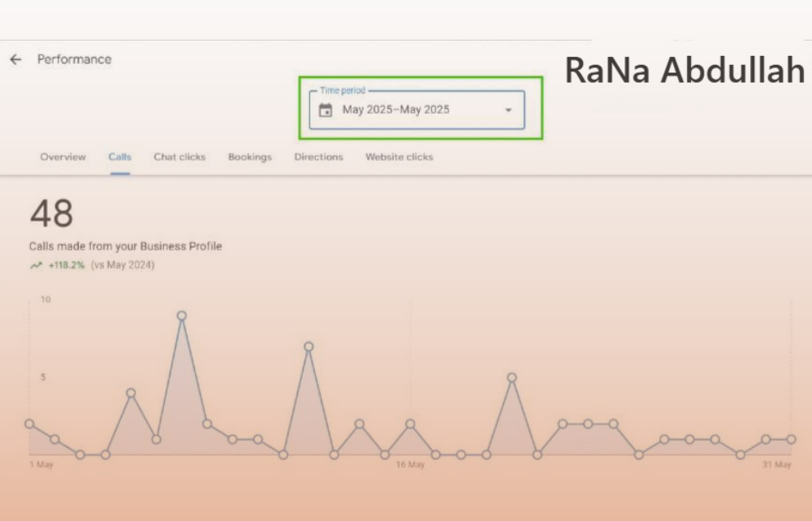This screenshot has width=812, height=521.
Task: Click the +118.2% change percentage
Action: tap(66, 265)
